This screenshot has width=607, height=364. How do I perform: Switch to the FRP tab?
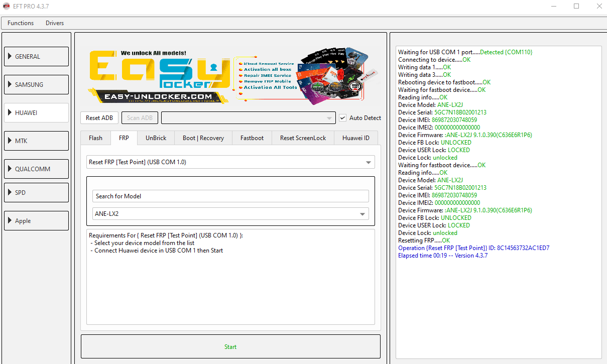click(x=124, y=138)
